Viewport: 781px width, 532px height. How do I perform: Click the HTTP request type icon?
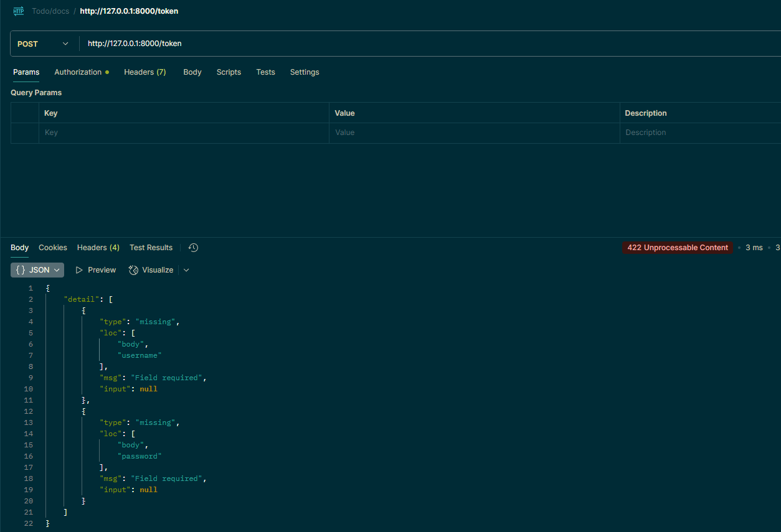[19, 11]
